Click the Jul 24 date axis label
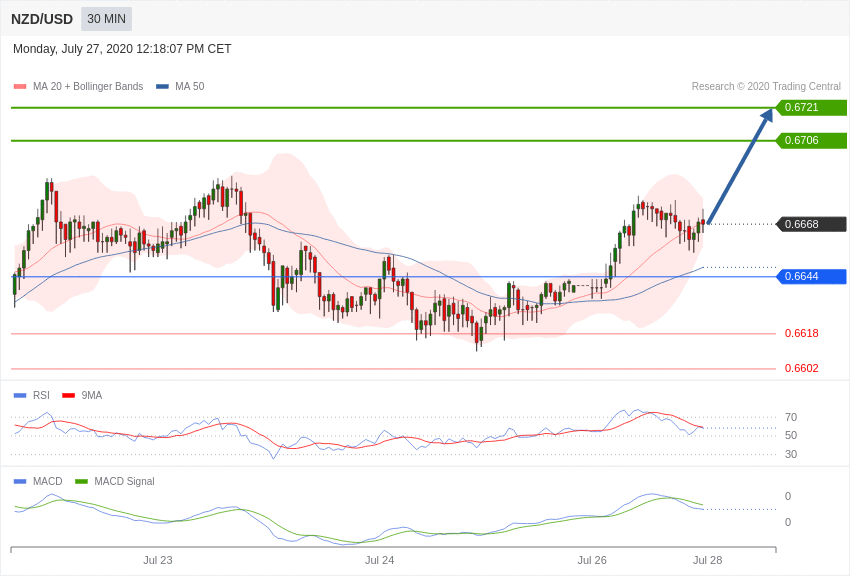850x576 pixels. click(379, 560)
